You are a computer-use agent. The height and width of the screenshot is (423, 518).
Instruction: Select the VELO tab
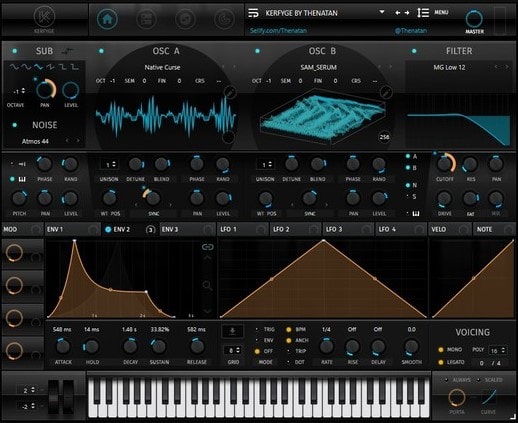450,229
